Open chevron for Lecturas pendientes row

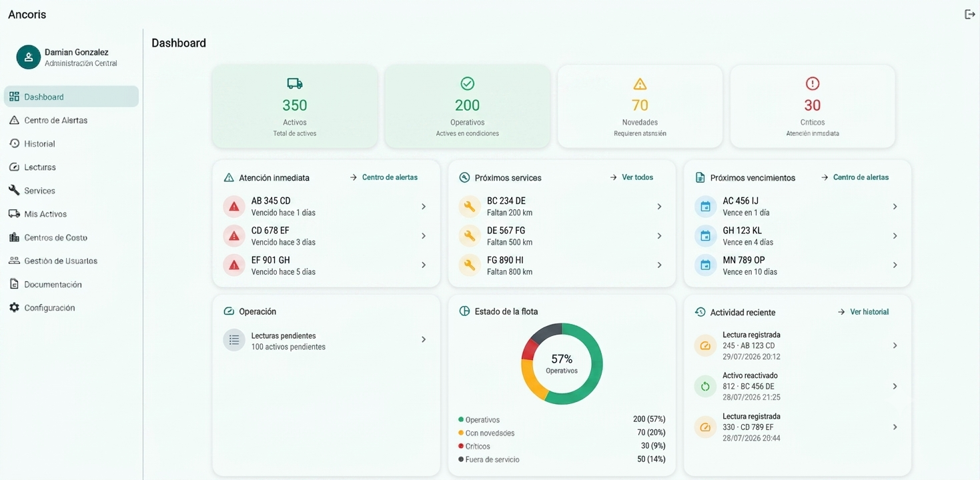point(424,340)
